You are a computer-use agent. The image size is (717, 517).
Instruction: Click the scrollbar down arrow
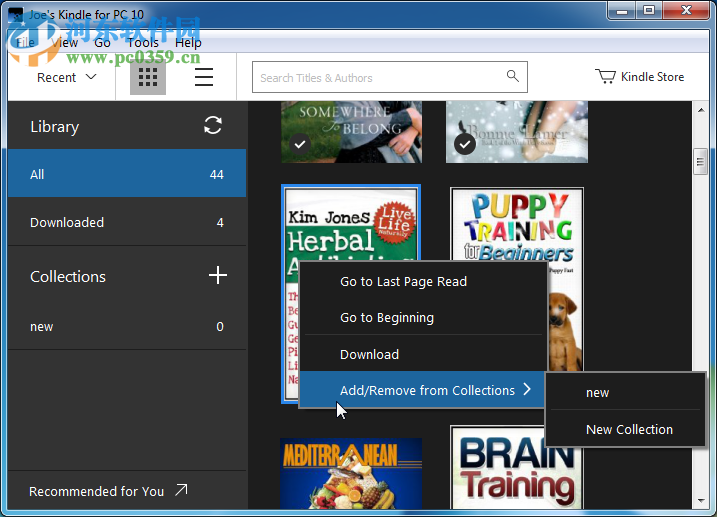701,501
